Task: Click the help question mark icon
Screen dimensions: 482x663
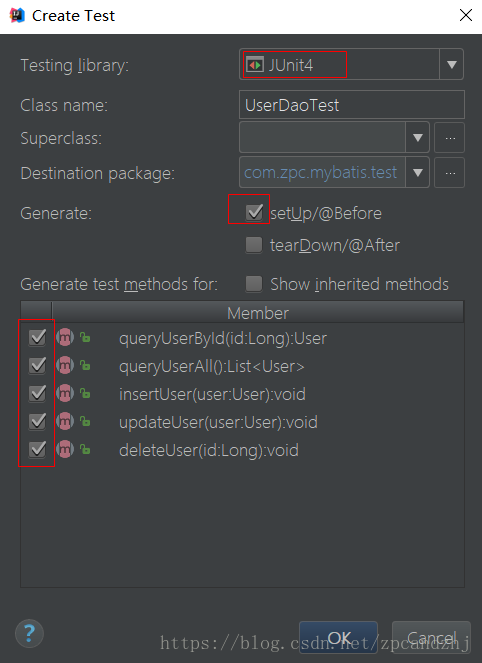Action: (29, 633)
